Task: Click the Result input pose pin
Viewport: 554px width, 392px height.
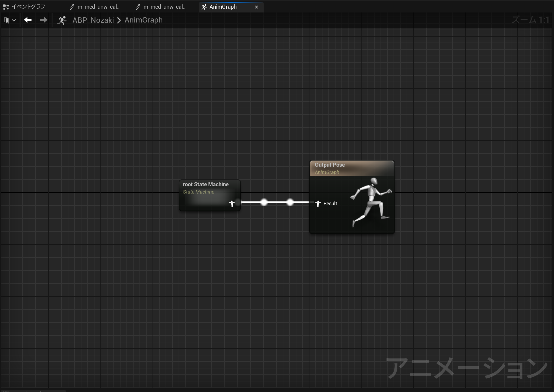Action: [318, 204]
